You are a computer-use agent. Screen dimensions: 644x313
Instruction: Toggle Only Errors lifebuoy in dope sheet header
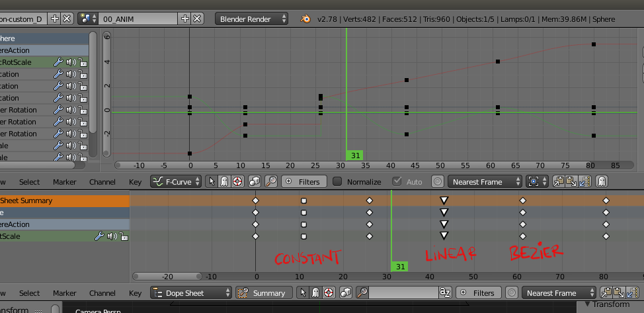(x=328, y=293)
